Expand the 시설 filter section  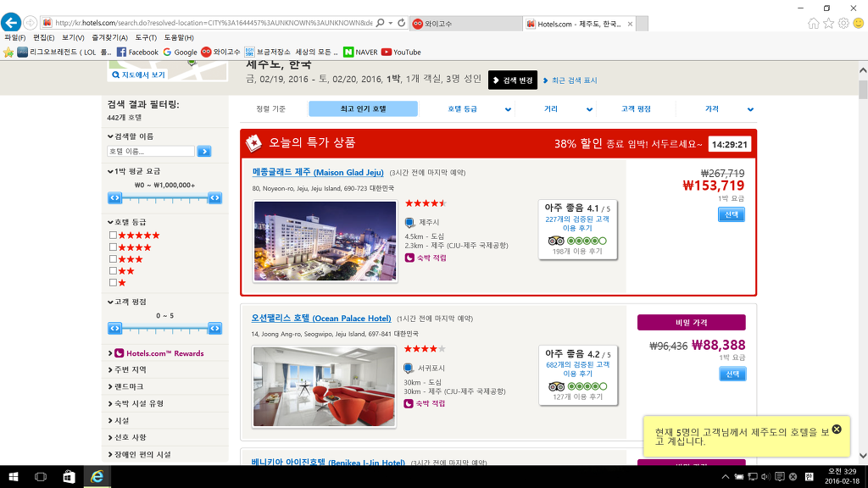pyautogui.click(x=119, y=421)
